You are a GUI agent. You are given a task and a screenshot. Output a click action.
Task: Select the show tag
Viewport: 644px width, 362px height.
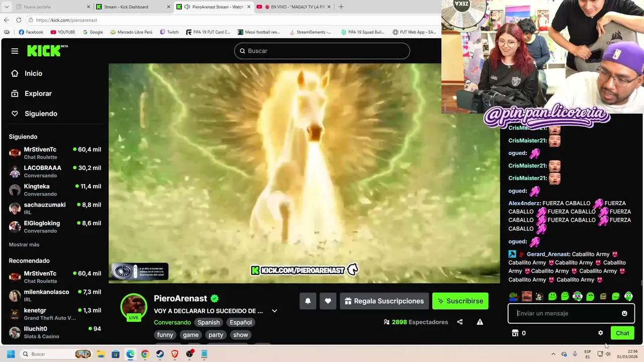click(x=240, y=335)
